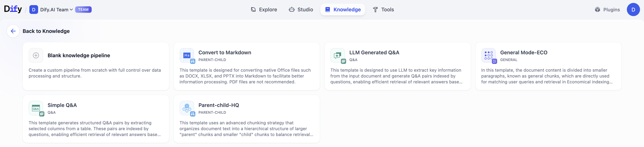
Task: Choose the Parent-child-HQ template title
Action: coord(219,105)
